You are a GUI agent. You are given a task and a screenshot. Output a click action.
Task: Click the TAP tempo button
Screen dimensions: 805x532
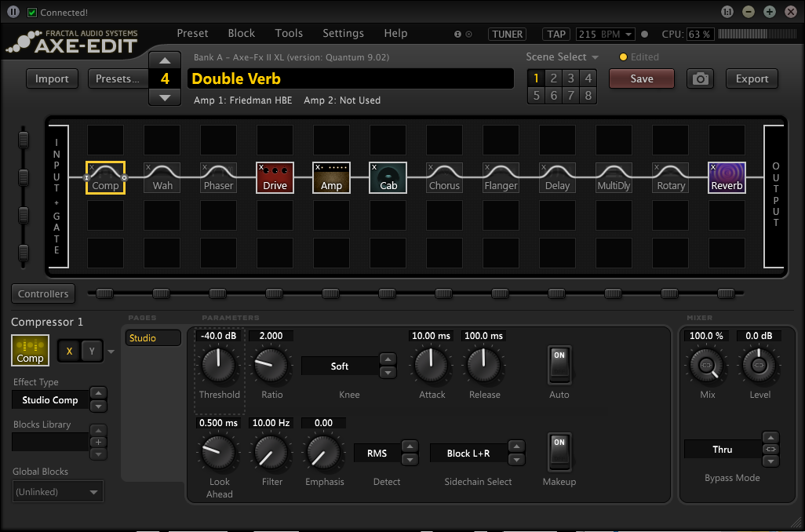click(556, 35)
